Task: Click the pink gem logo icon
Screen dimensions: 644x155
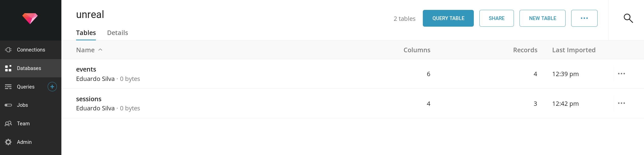Action: [30, 19]
